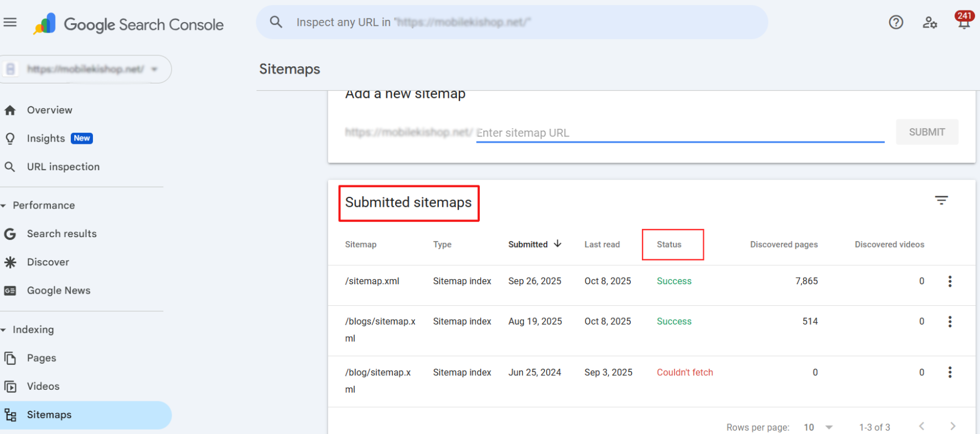The width and height of the screenshot is (980, 434).
Task: Open the /sitemap.xml sitemap entry
Action: coord(372,281)
